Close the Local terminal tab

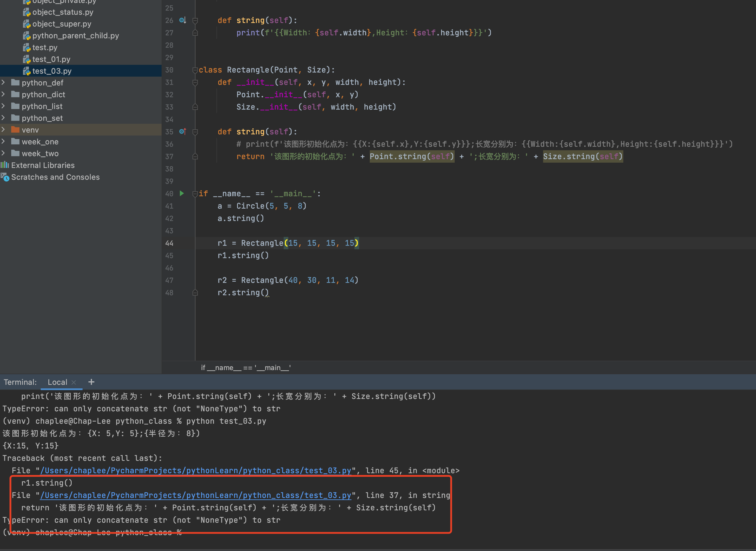pos(74,382)
